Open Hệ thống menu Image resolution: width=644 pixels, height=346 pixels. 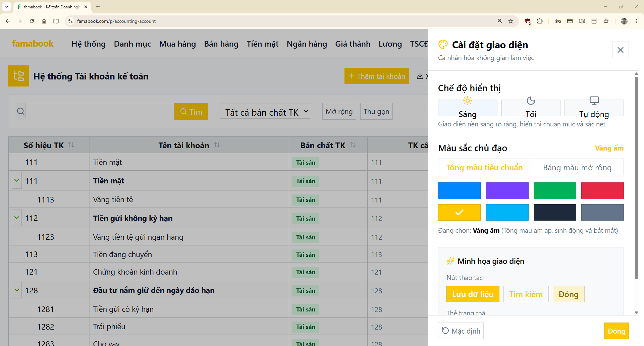(x=89, y=44)
